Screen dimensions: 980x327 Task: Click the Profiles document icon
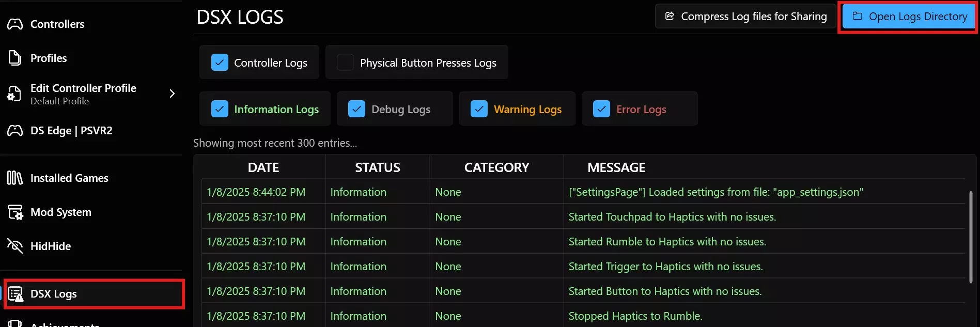click(15, 58)
